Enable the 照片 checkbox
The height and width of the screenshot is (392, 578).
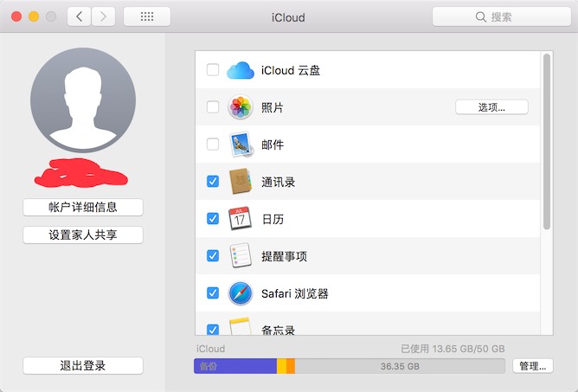[x=213, y=107]
